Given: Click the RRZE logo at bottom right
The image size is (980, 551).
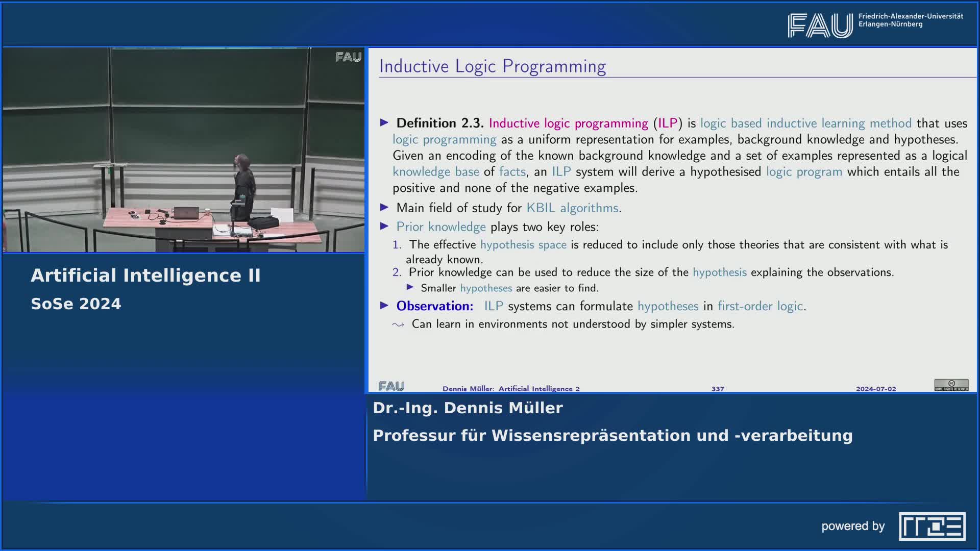Looking at the screenshot, I should [x=932, y=526].
